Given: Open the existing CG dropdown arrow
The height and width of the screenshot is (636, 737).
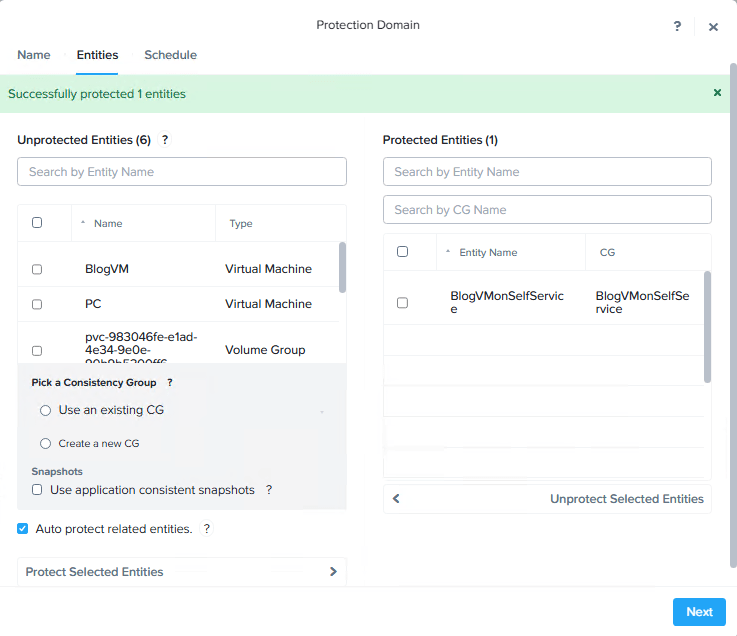Looking at the screenshot, I should coord(322,412).
